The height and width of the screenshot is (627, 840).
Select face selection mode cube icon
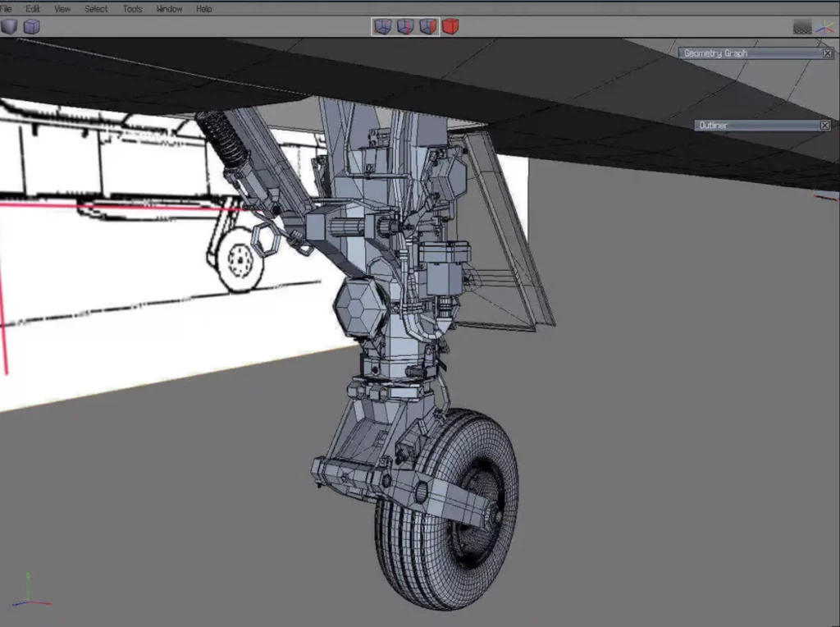click(428, 26)
